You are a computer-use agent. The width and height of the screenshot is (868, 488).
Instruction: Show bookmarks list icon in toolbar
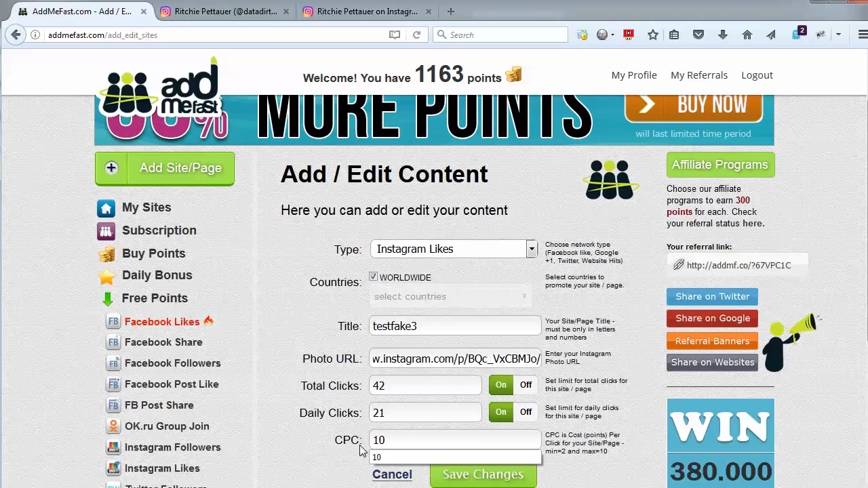(674, 35)
